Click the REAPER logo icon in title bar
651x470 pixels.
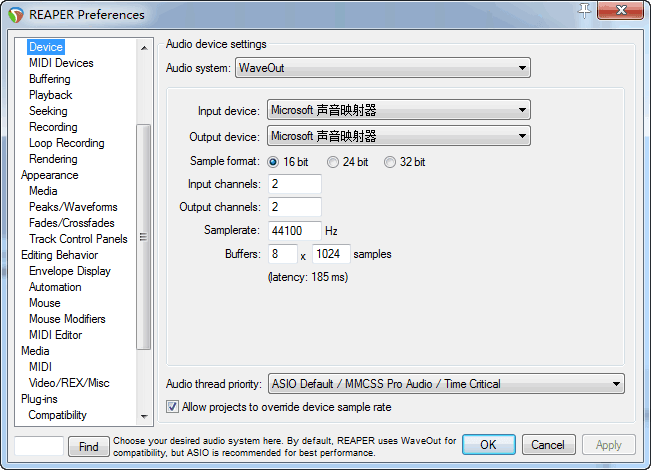point(16,15)
